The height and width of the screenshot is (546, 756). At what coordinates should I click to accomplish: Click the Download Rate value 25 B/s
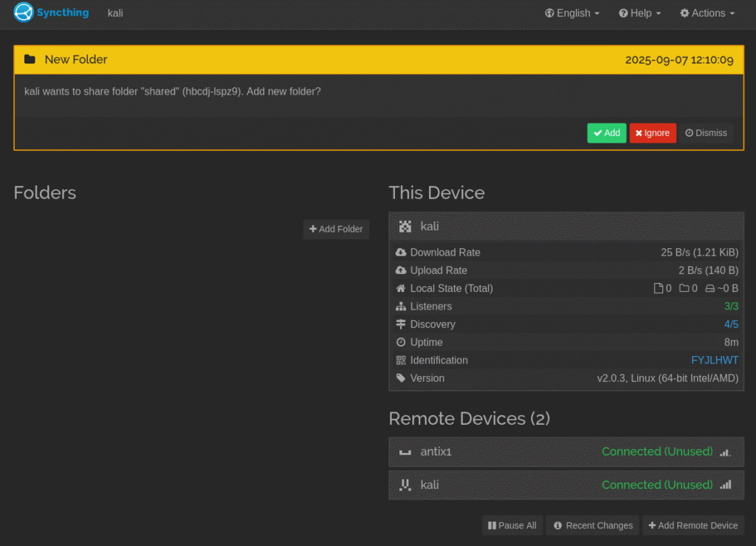(x=699, y=252)
